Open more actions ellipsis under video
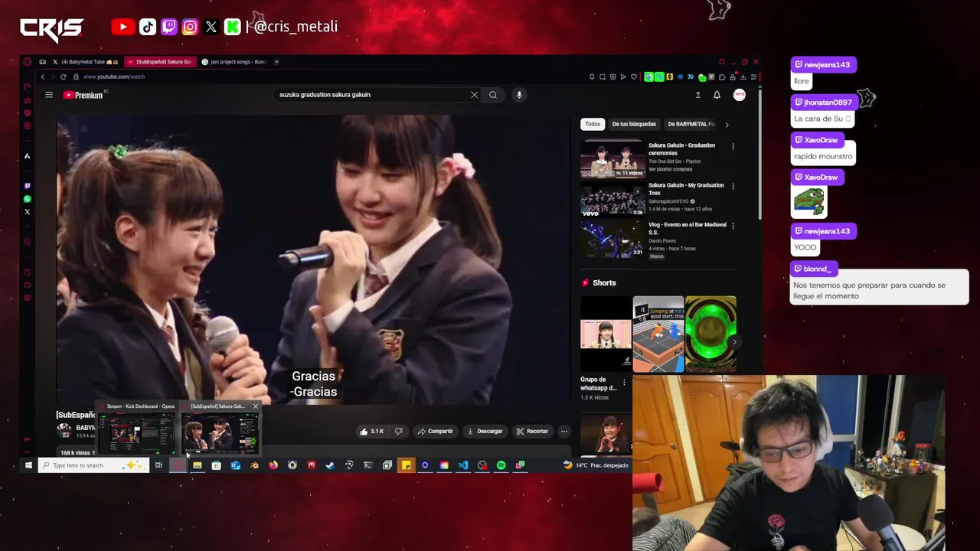Image resolution: width=980 pixels, height=551 pixels. coord(564,432)
